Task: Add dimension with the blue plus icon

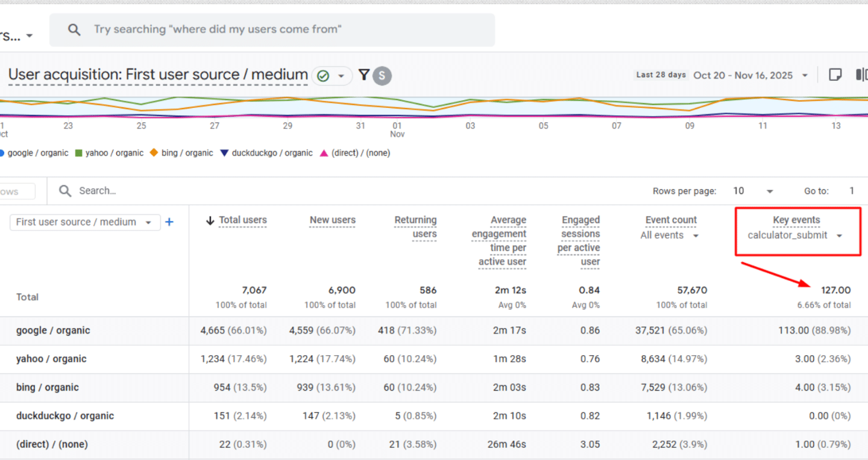Action: (169, 222)
